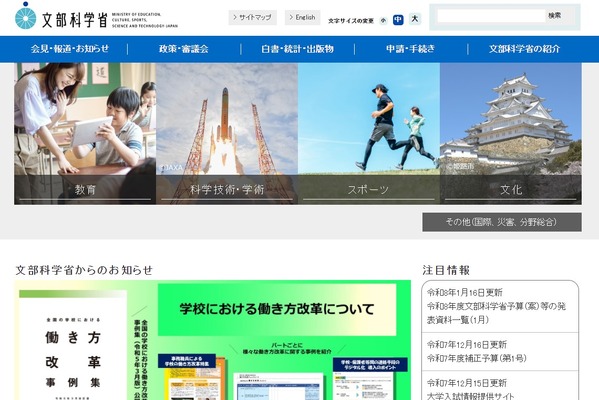Open the 大学入試情報提供サイト link
Viewport: 599px width, 400px height.
tap(471, 396)
